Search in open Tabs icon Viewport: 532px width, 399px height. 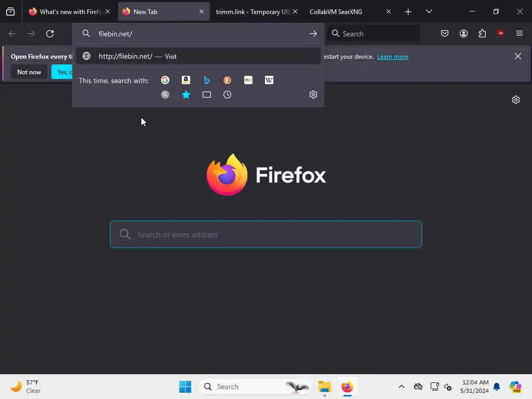tap(207, 95)
